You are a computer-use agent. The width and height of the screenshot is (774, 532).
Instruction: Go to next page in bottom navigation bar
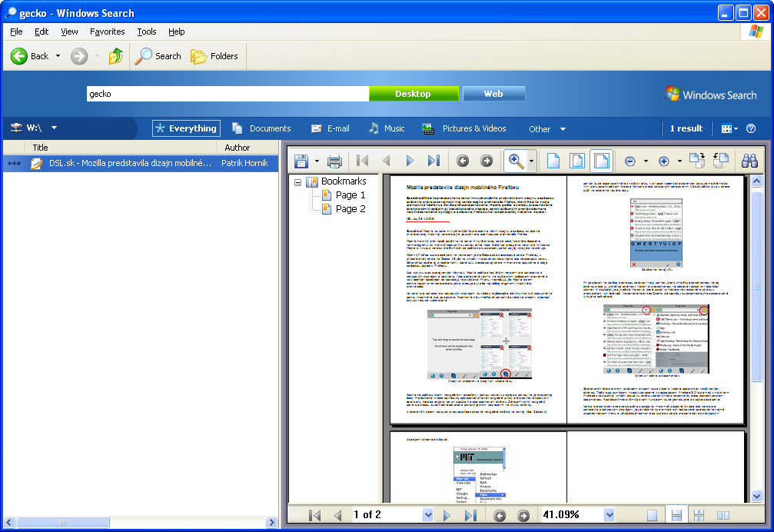447,516
